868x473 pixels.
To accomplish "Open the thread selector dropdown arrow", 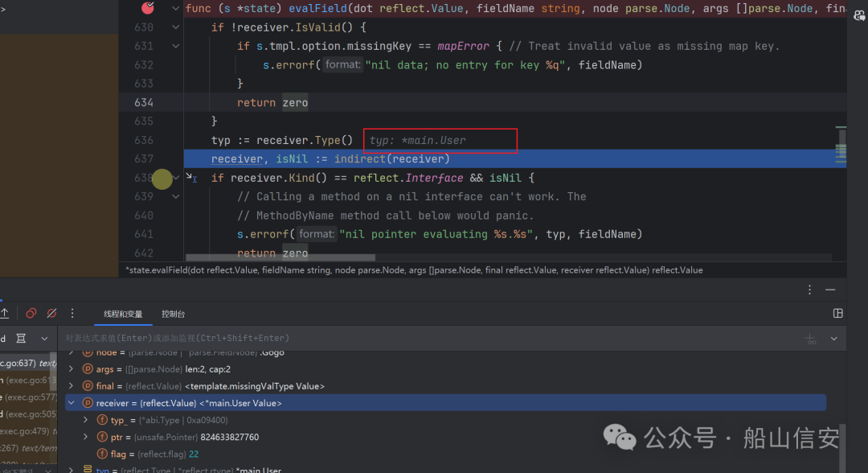I will pos(44,338).
